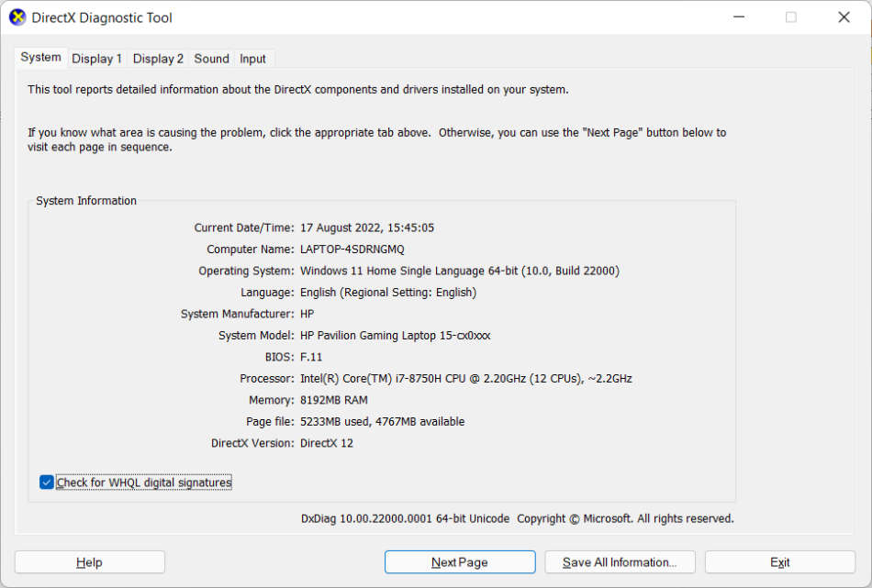This screenshot has width=872, height=588.
Task: Click the computer name LAPTOP-4SDRNGMQ text
Action: tap(352, 250)
